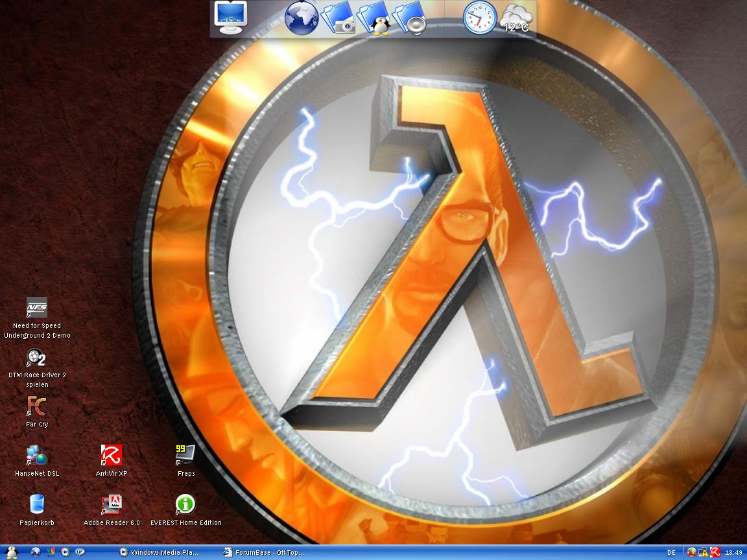Select the Papierkorb recycle bin
This screenshot has height=560, width=747.
tap(37, 510)
